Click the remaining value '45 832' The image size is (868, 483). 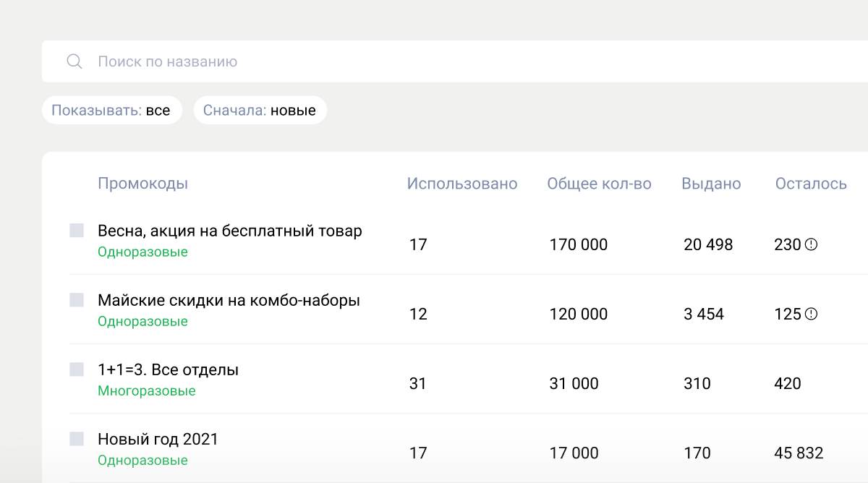799,453
